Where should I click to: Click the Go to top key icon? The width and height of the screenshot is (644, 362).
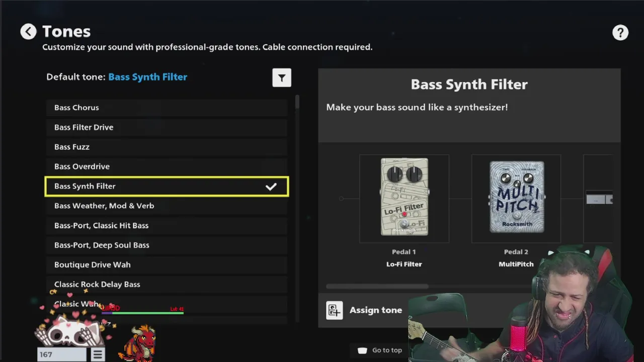coord(362,350)
